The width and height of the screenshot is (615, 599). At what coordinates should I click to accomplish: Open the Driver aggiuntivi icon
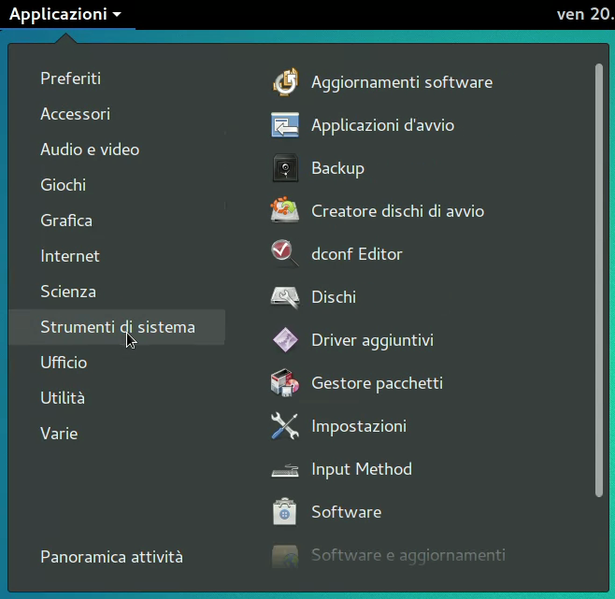pos(285,340)
